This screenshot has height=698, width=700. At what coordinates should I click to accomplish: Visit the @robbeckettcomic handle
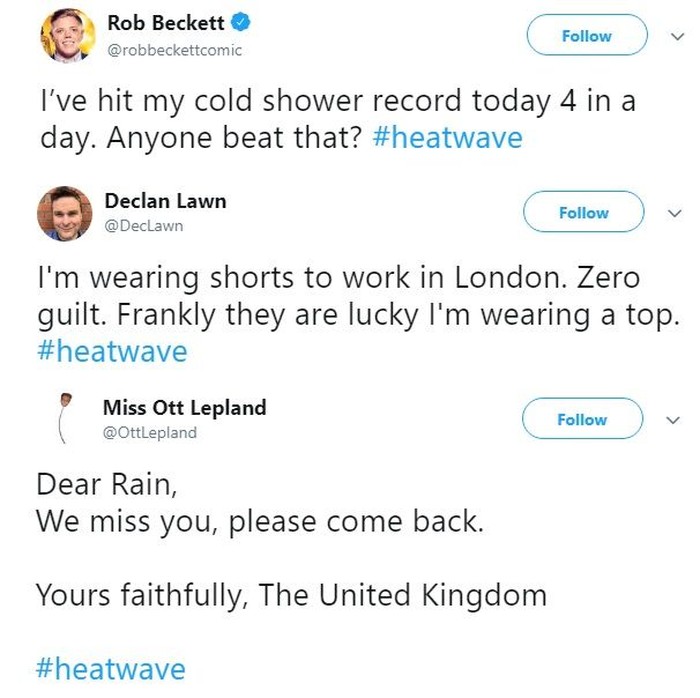(173, 50)
